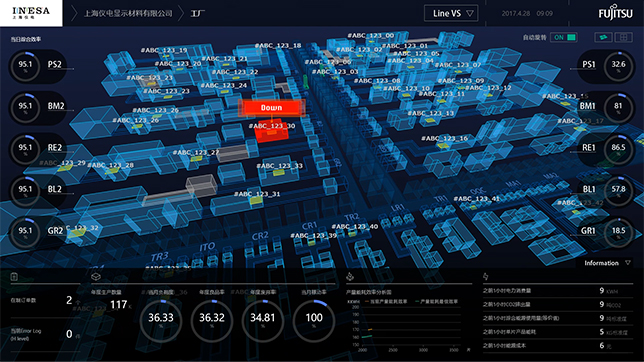Click the Fujitsu logo
The height and width of the screenshot is (362, 644).
point(615,13)
